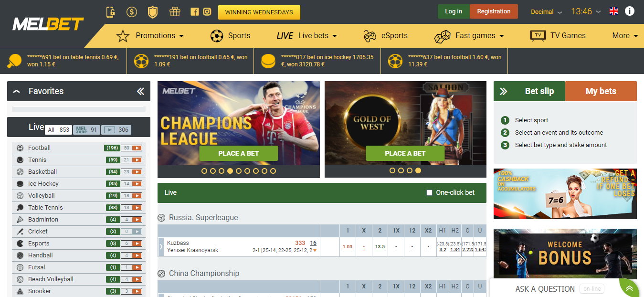
Task: Open Winning Wednesdays promotion
Action: [x=259, y=12]
